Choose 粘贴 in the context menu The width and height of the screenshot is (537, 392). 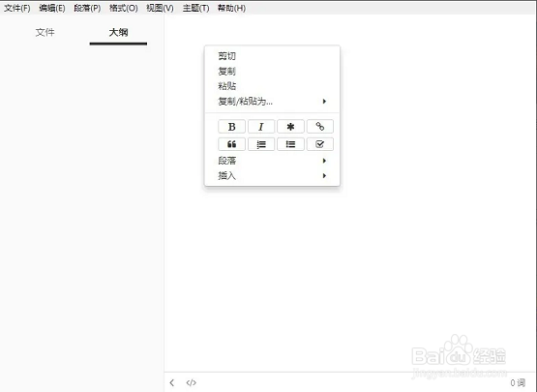point(272,86)
